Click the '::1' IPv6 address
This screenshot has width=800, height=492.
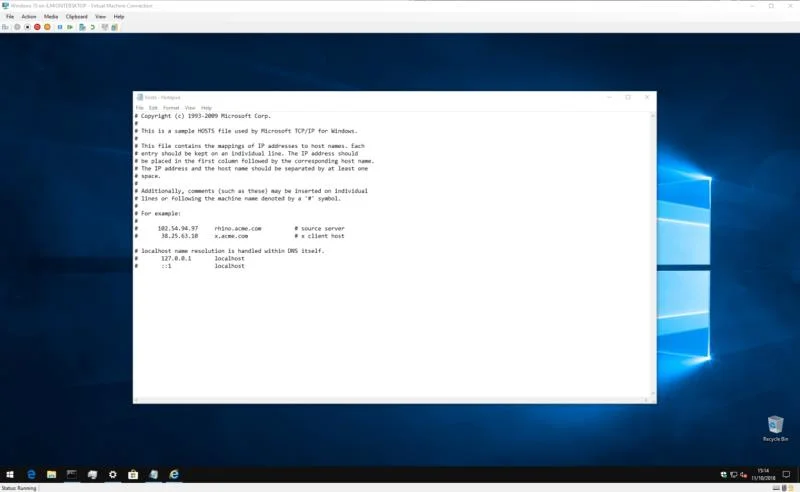click(166, 266)
